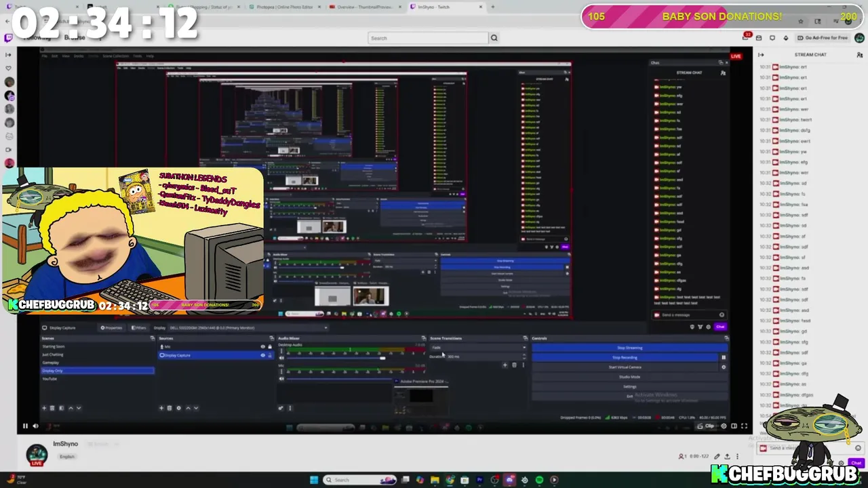Click the Twitch search magnifier button
The image size is (868, 488).
[x=494, y=38]
